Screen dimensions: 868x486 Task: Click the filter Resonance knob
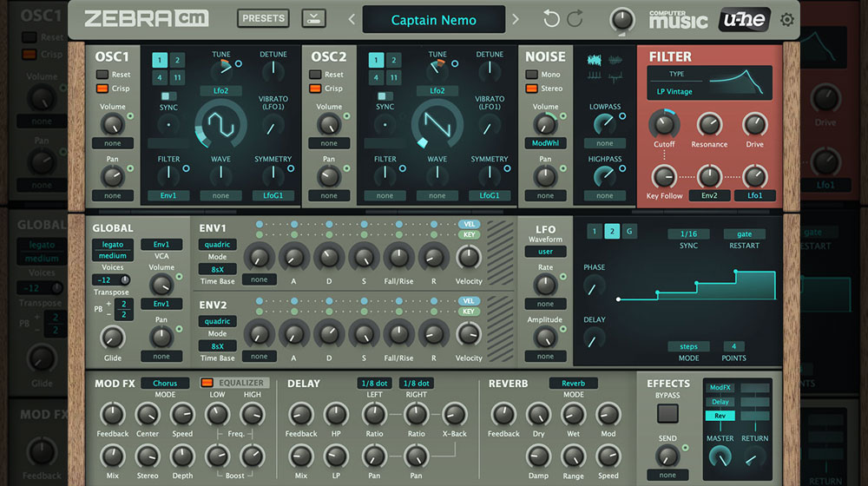point(709,124)
